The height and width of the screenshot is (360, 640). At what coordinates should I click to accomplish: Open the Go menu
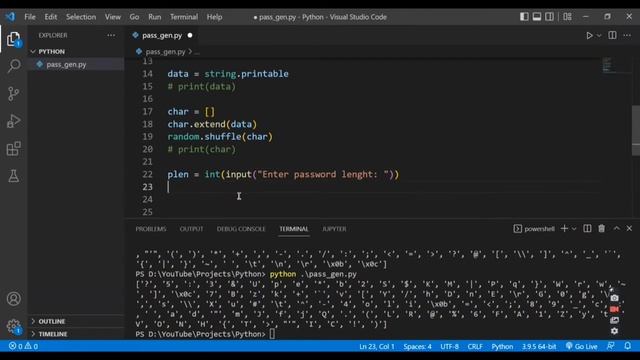134,17
